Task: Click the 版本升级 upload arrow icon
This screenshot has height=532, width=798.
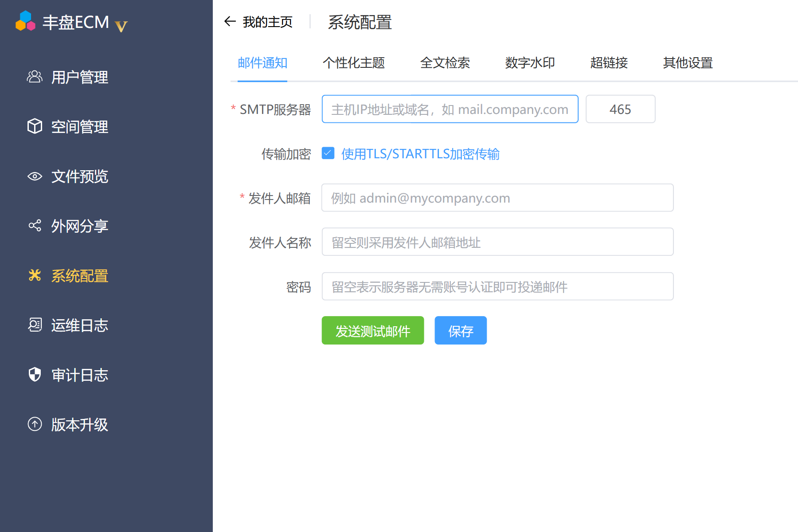Action: pyautogui.click(x=35, y=424)
